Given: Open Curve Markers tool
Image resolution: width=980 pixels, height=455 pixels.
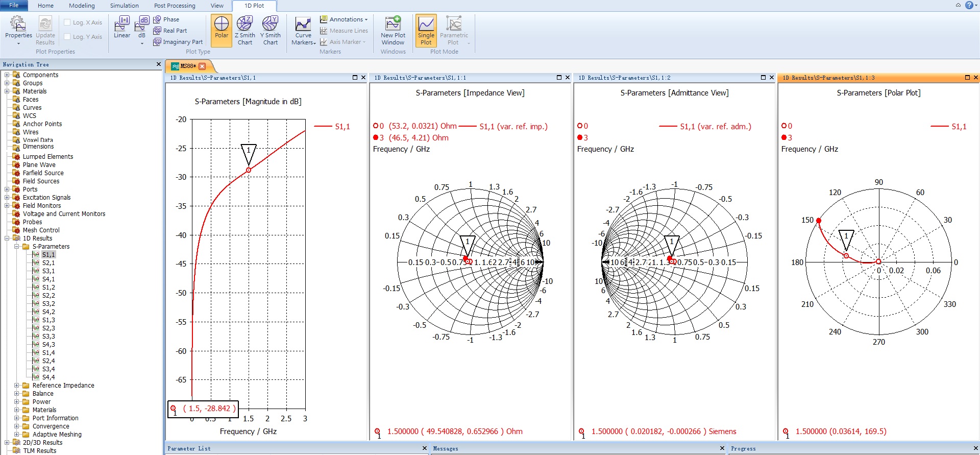Looking at the screenshot, I should tap(303, 31).
